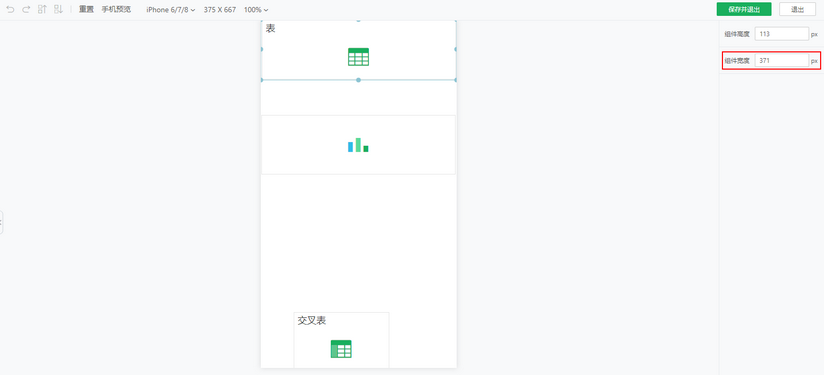
Task: Click the 表 component title
Action: pos(270,28)
